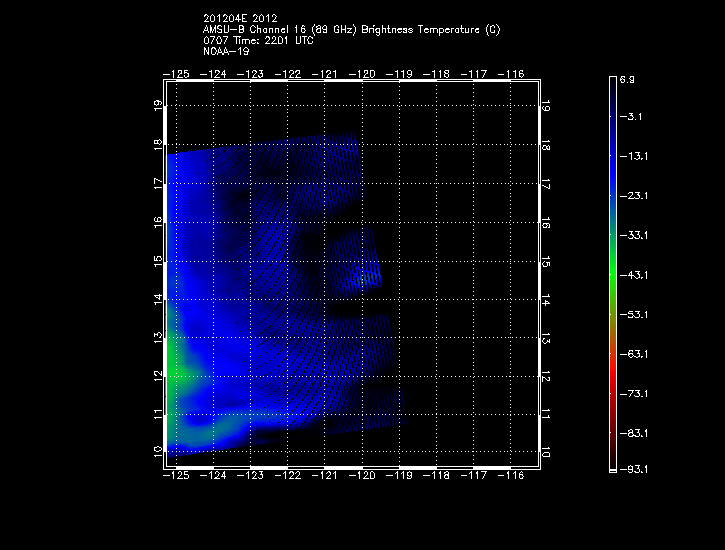Click the -117 longitude label on bottom axis
Screen dimensions: 725x550
[473, 475]
